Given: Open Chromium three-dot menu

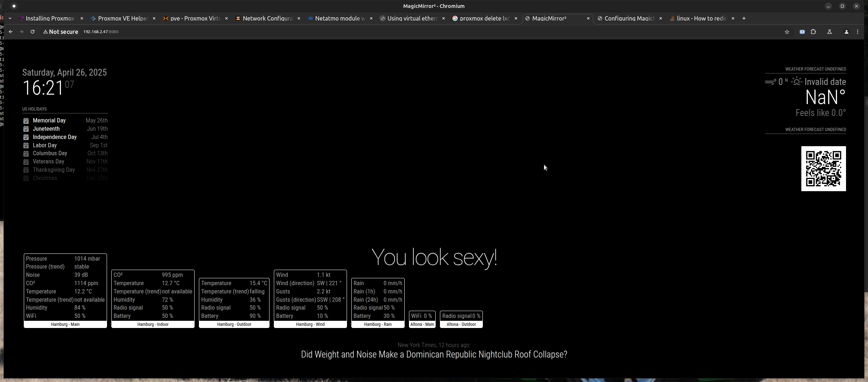Looking at the screenshot, I should [x=858, y=32].
